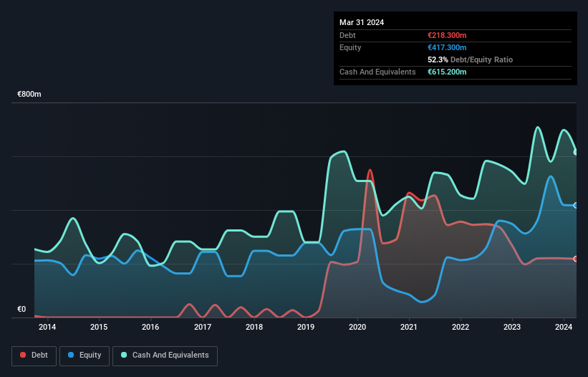Viewport: 588px width, 377px height.
Task: Click the 2019 x-axis label
Action: pyautogui.click(x=306, y=327)
